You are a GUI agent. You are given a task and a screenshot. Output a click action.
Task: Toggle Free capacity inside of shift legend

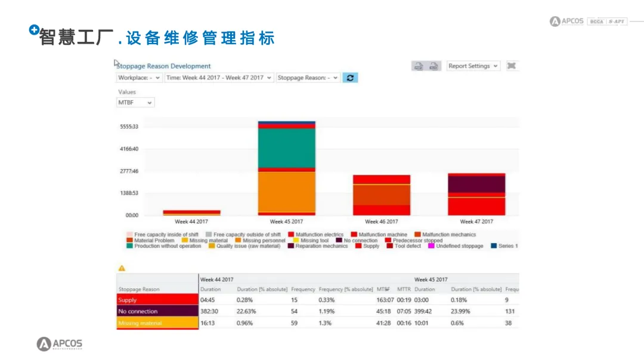163,234
